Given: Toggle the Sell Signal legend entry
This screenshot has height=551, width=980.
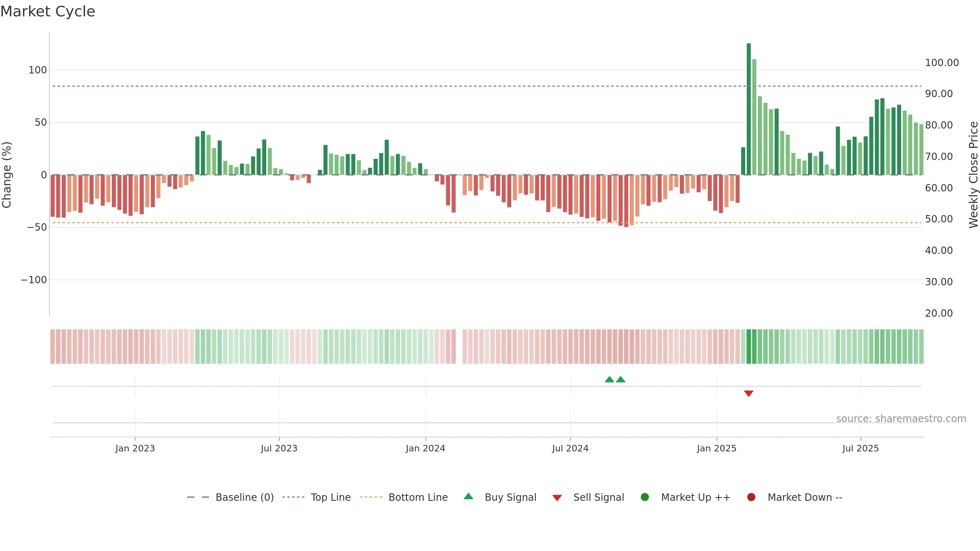Looking at the screenshot, I should pos(588,497).
